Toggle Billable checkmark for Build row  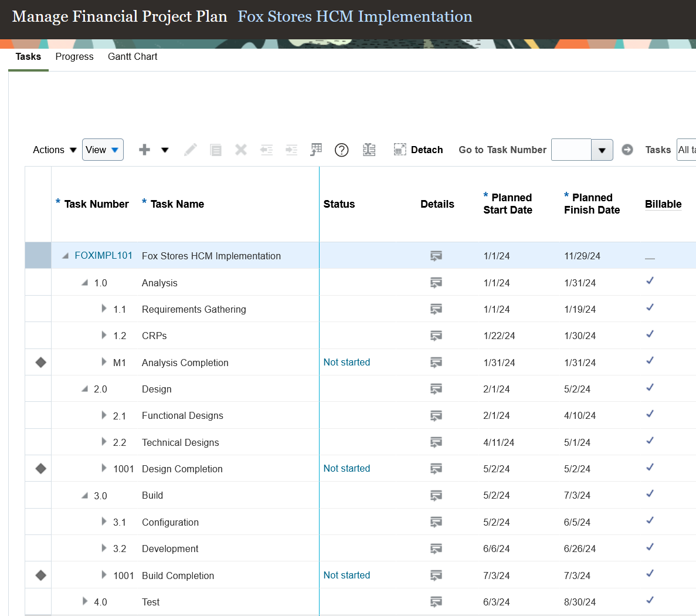coord(650,493)
